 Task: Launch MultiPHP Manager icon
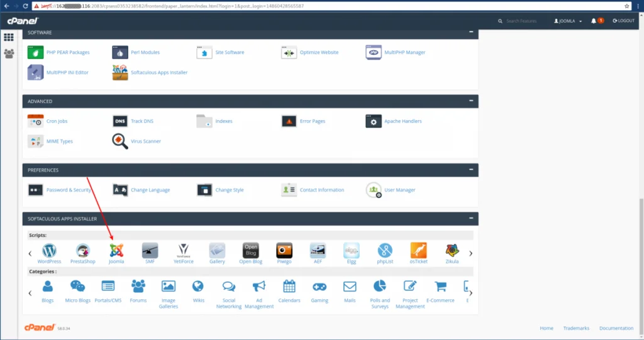click(x=374, y=53)
